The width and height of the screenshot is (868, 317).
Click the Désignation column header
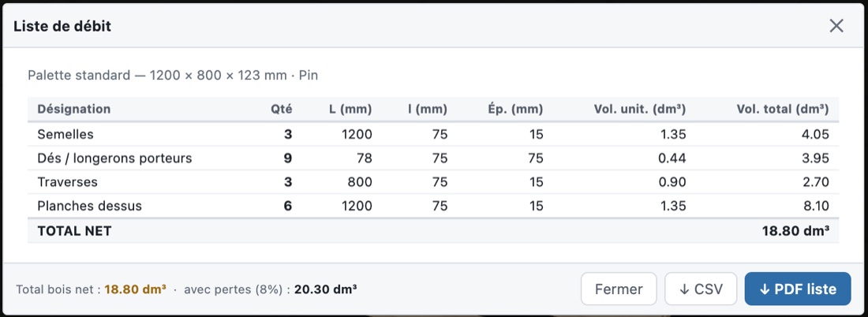tap(73, 109)
